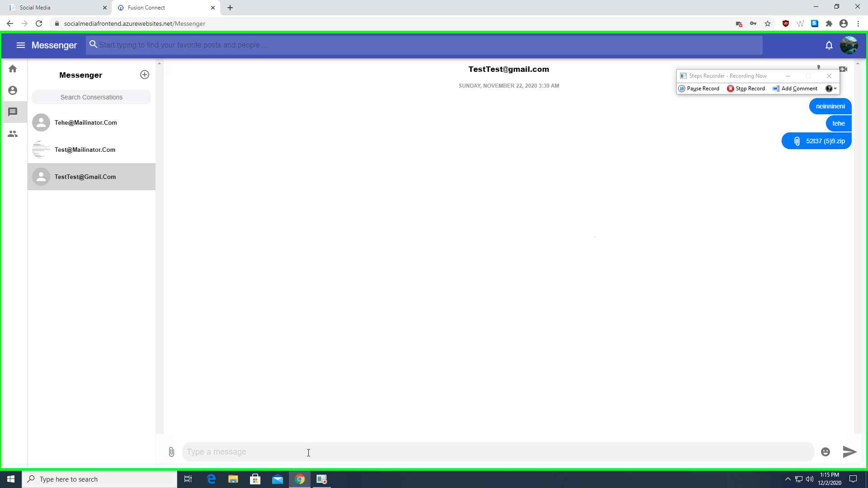Open Steps Recorder taskbar icon
This screenshot has width=868, height=488.
click(322, 479)
